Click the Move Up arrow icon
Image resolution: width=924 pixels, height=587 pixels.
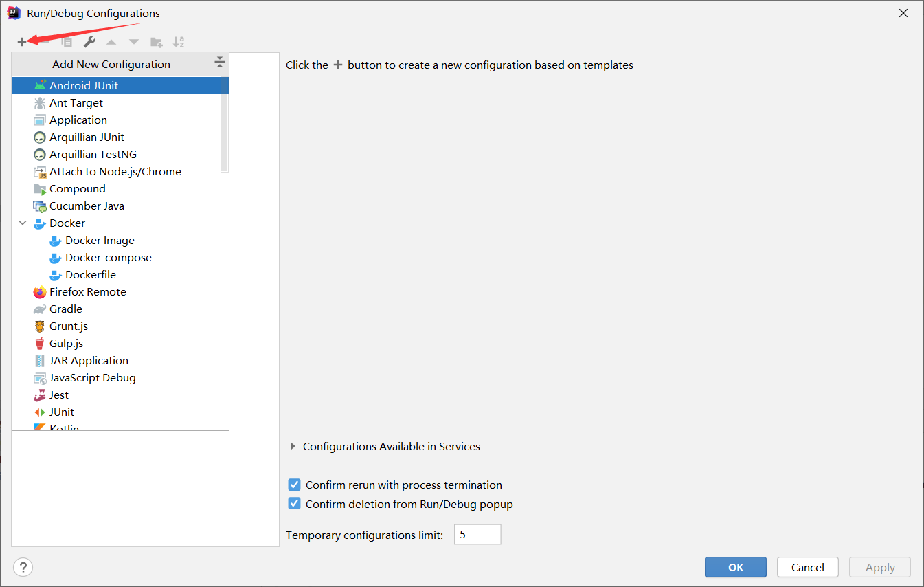point(111,42)
